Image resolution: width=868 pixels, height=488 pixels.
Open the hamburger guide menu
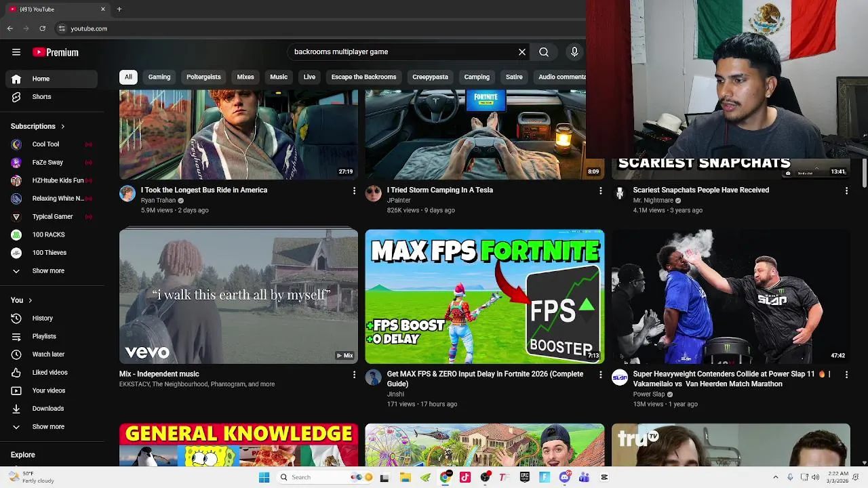pos(16,52)
